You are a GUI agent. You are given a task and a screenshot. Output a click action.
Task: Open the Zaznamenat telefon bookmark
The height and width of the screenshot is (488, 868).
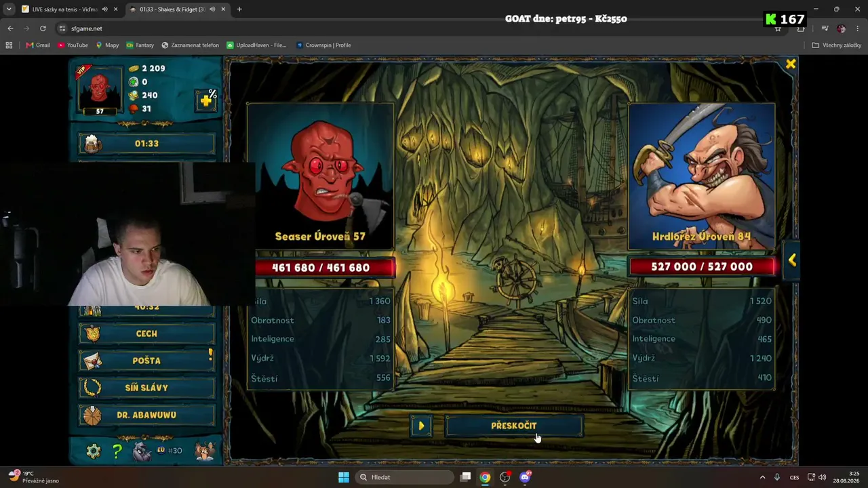[x=190, y=45]
